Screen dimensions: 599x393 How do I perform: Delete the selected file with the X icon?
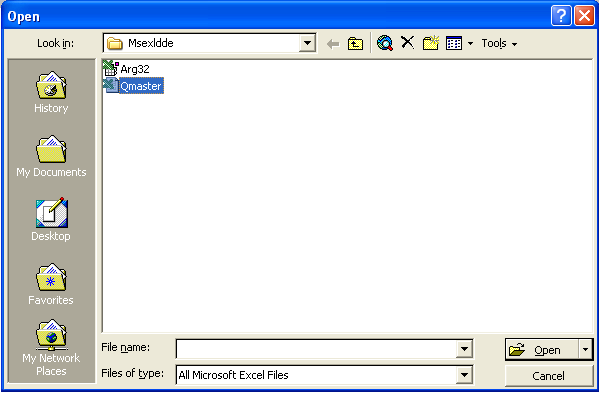pos(408,42)
